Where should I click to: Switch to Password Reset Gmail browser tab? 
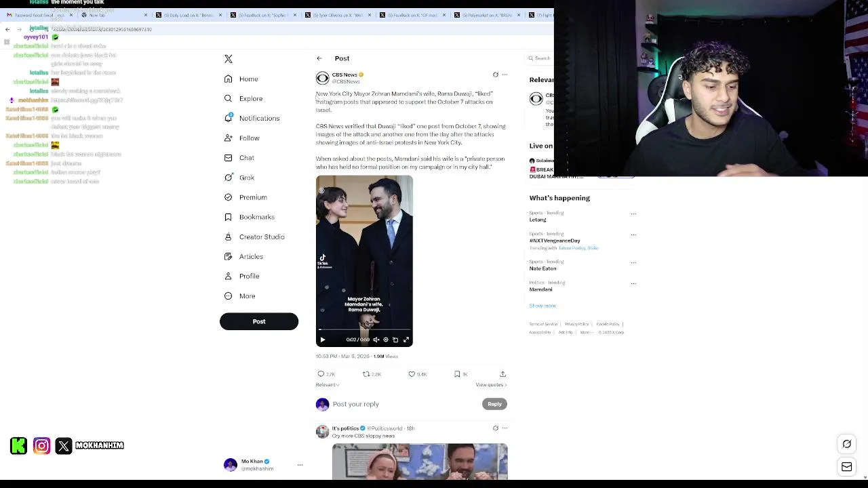pos(39,15)
